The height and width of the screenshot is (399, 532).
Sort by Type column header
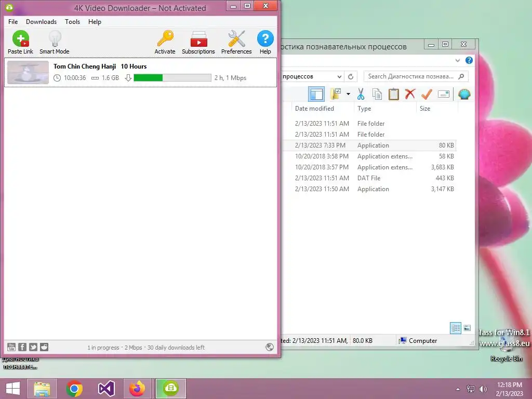point(385,109)
